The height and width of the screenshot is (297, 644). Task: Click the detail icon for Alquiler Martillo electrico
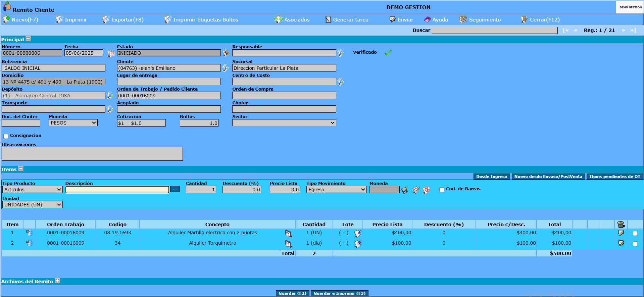tap(289, 233)
